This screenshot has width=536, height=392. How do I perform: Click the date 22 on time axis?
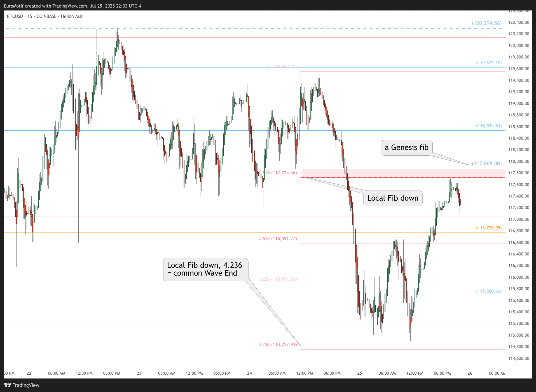29,373
